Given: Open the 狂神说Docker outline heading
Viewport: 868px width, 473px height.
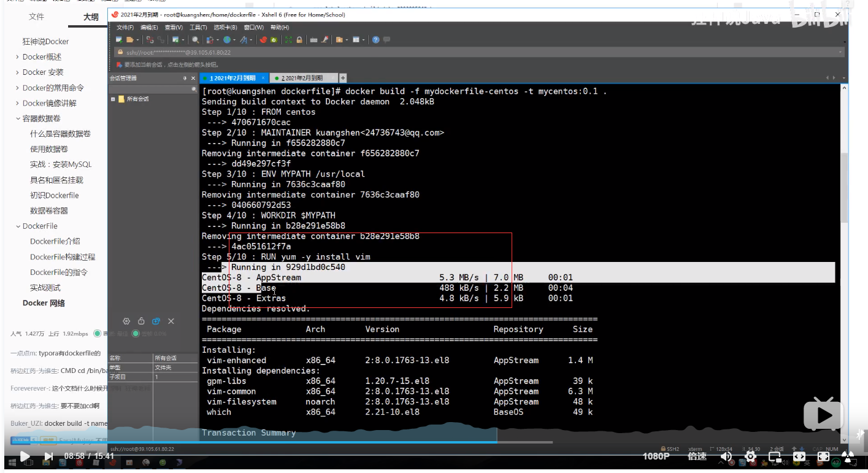Looking at the screenshot, I should [46, 42].
